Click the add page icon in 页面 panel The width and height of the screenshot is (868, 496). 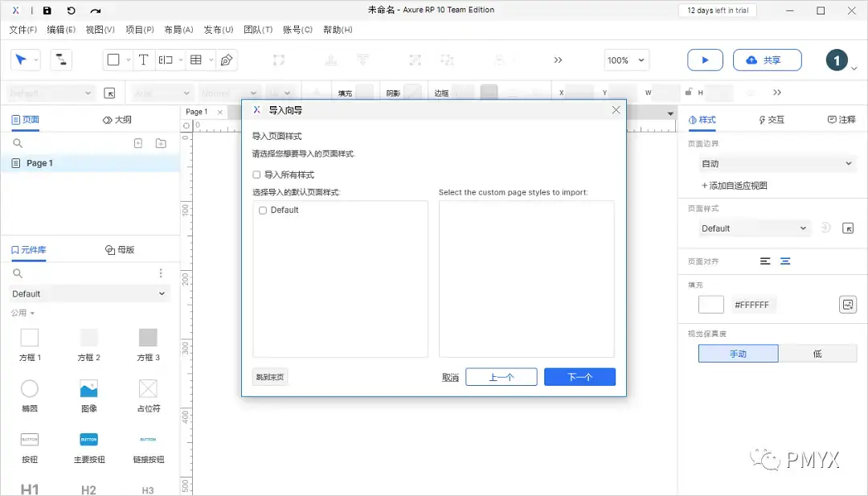[x=137, y=141]
